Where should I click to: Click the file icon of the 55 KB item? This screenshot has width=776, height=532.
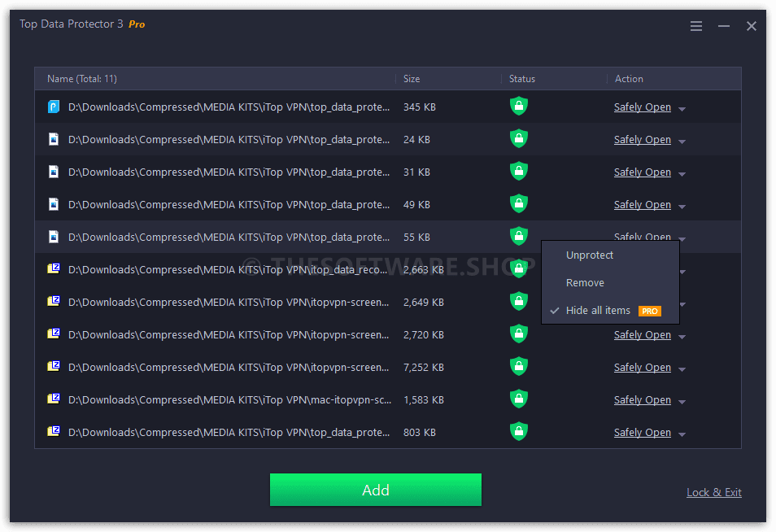[x=54, y=237]
